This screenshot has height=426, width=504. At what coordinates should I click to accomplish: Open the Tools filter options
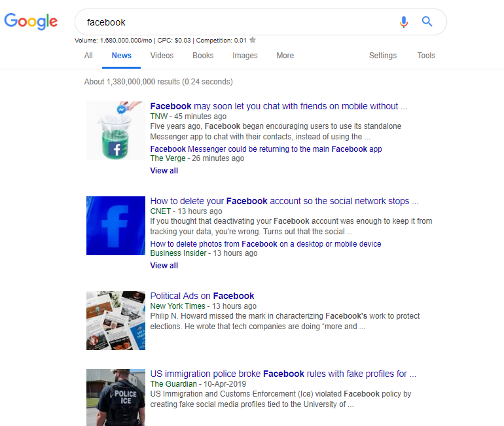426,56
